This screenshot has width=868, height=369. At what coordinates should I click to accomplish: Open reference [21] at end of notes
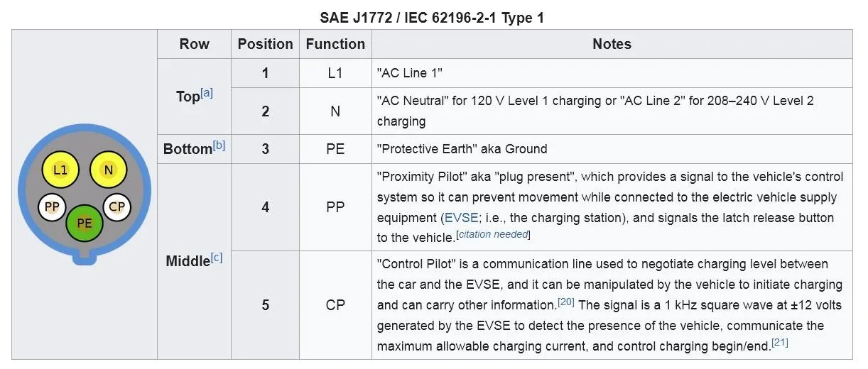[780, 343]
